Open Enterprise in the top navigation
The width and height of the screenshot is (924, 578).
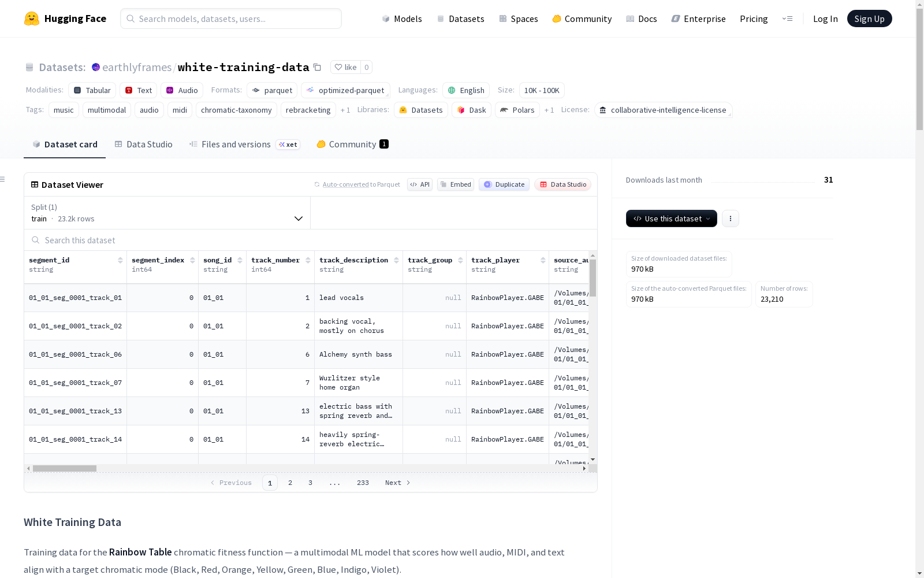pyautogui.click(x=698, y=18)
